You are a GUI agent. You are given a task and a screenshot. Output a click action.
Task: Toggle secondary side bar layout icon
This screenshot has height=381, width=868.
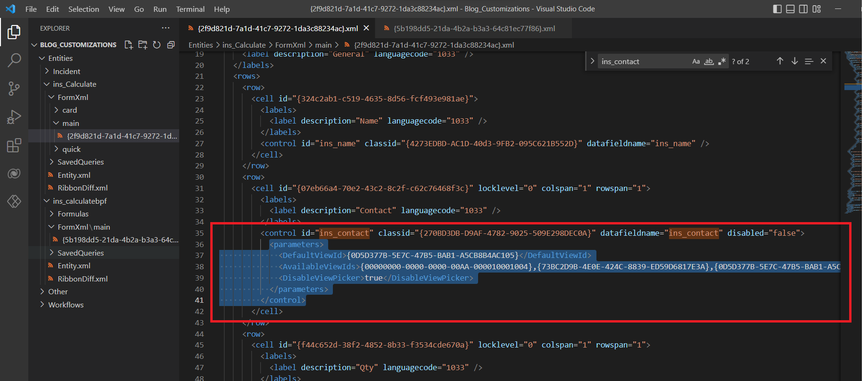(x=803, y=9)
